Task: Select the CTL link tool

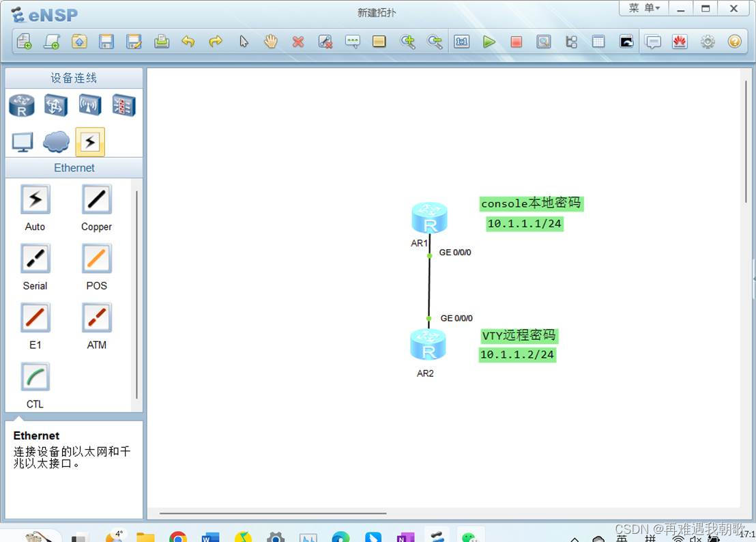Action: (x=35, y=376)
